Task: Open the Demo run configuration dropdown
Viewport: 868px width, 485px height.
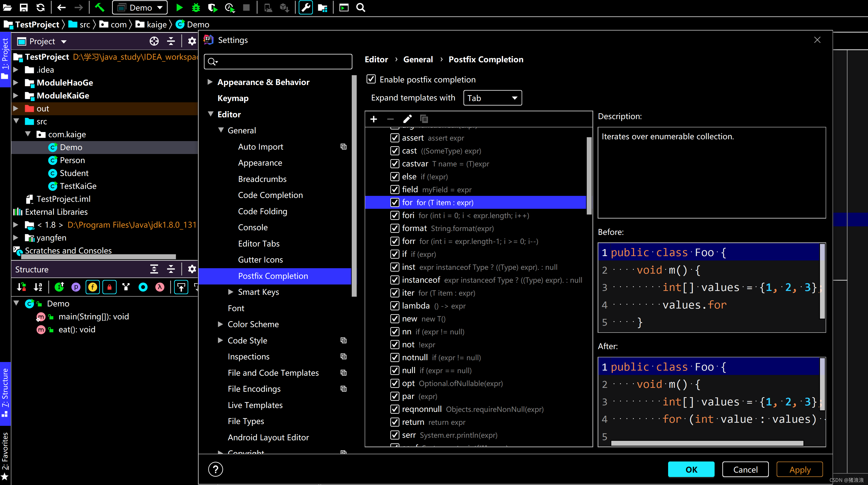Action: pos(139,7)
